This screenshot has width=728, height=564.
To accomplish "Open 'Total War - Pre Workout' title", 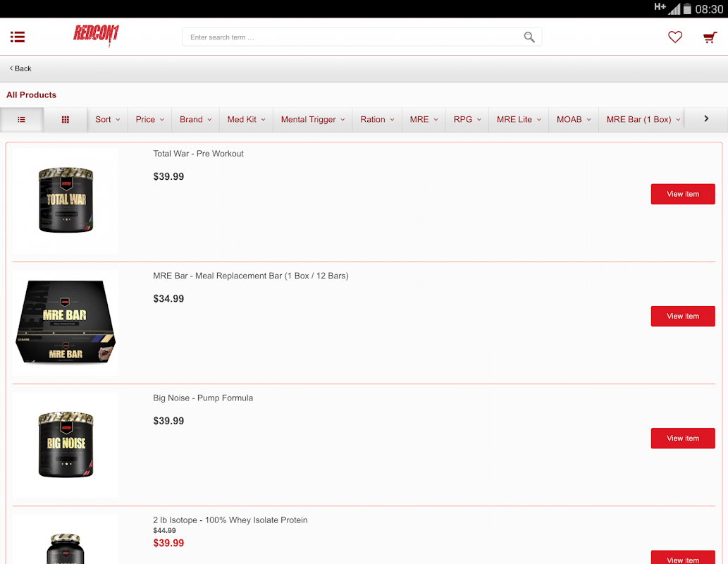I will point(198,154).
